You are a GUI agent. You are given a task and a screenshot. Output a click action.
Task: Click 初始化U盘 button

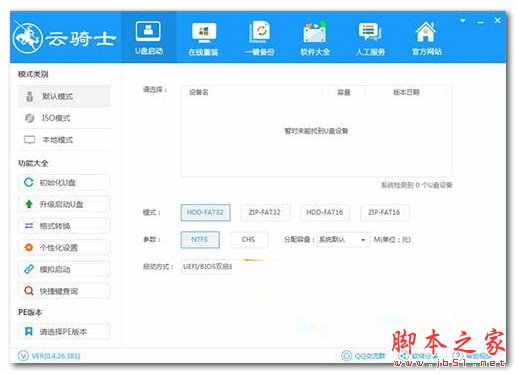pos(64,182)
